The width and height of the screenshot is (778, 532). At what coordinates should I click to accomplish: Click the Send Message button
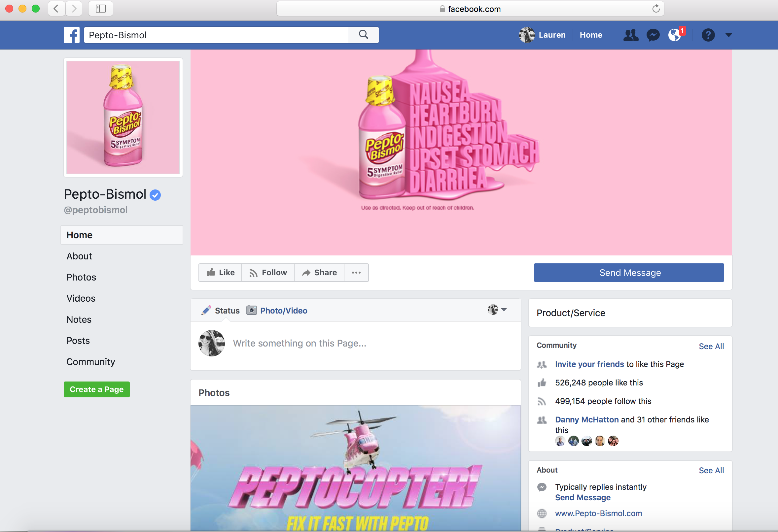pos(629,272)
